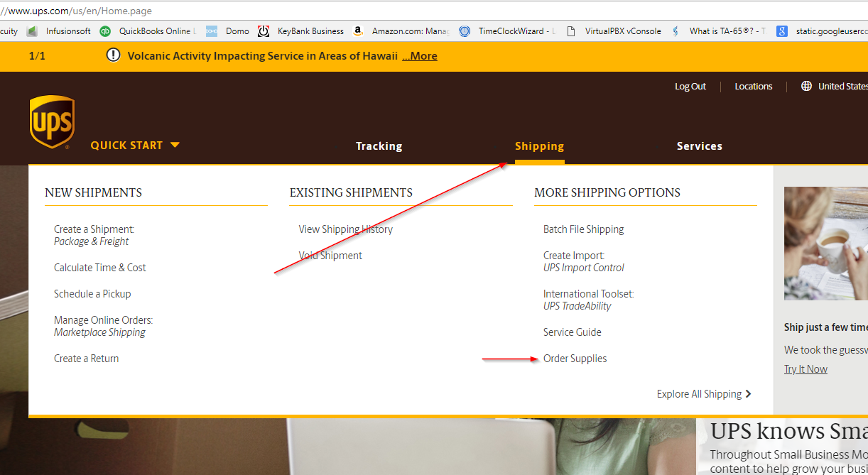Open the TimeClockWizard bookmark
Image resolution: width=868 pixels, height=475 pixels.
point(507,31)
